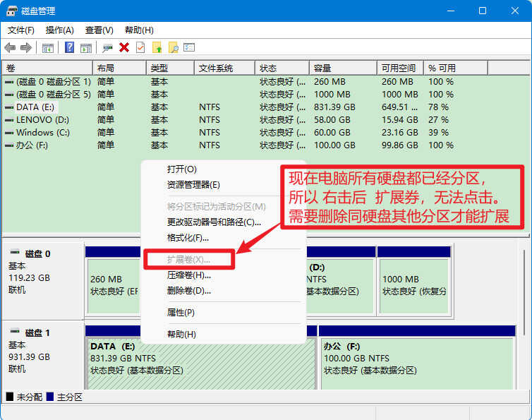Click the Disk Management title bar icon
The image size is (532, 420).
(x=11, y=11)
